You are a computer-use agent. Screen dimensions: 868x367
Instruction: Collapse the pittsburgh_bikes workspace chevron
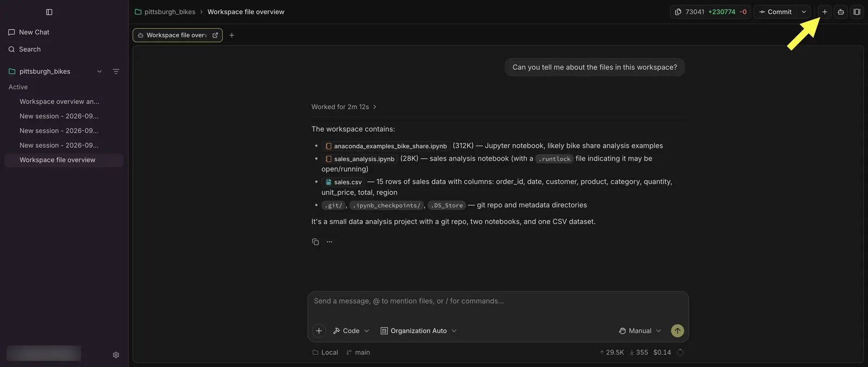point(99,72)
